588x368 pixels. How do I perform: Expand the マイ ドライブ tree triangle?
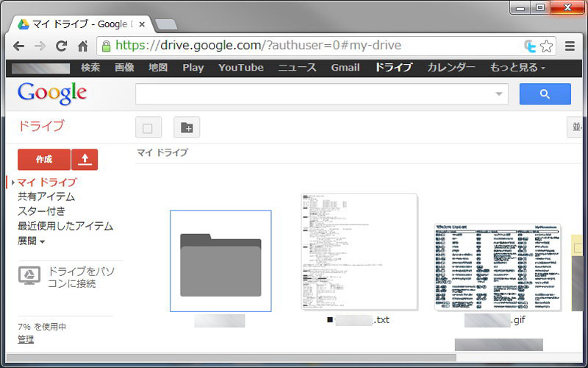click(x=13, y=183)
